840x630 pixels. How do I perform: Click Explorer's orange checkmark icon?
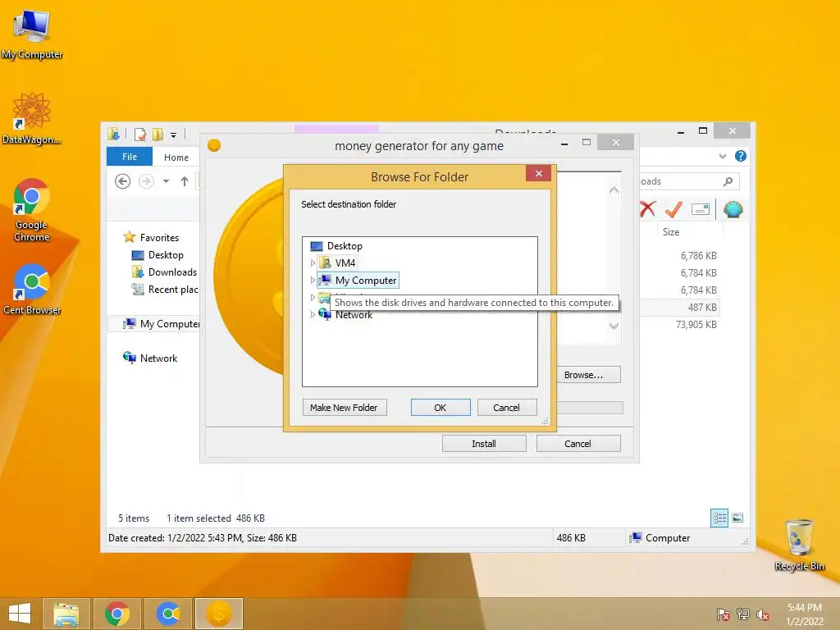[673, 209]
